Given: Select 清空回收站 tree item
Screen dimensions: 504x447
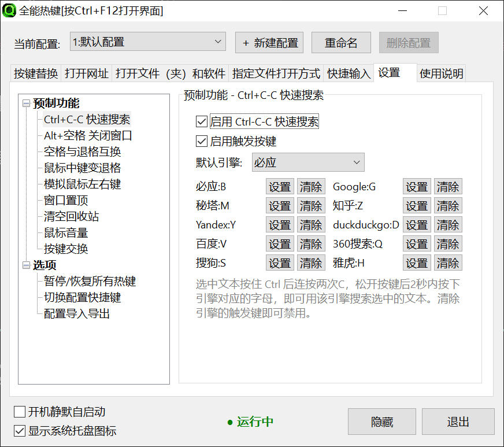Looking at the screenshot, I should click(71, 216).
